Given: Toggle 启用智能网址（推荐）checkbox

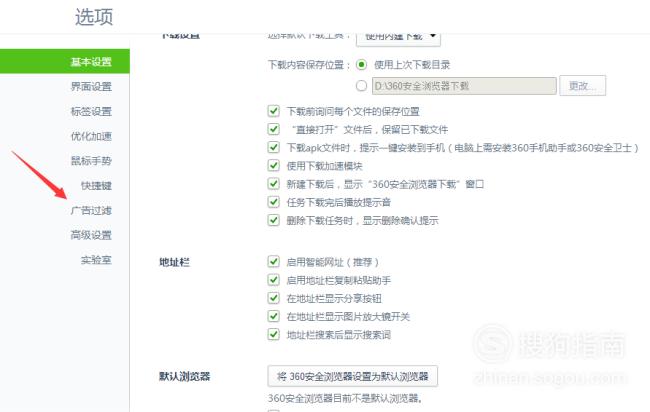Looking at the screenshot, I should point(274,262).
